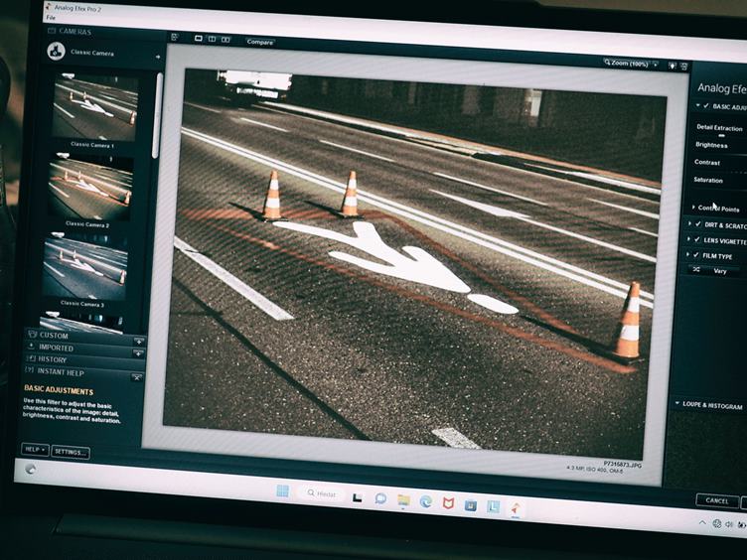This screenshot has width=747, height=560.
Task: Show hidden system tray icons
Action: (702, 522)
